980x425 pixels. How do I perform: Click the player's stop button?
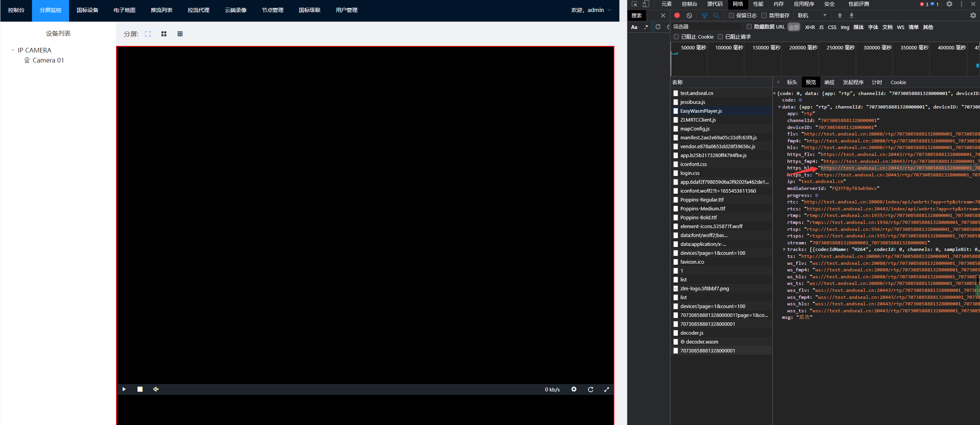(140, 389)
